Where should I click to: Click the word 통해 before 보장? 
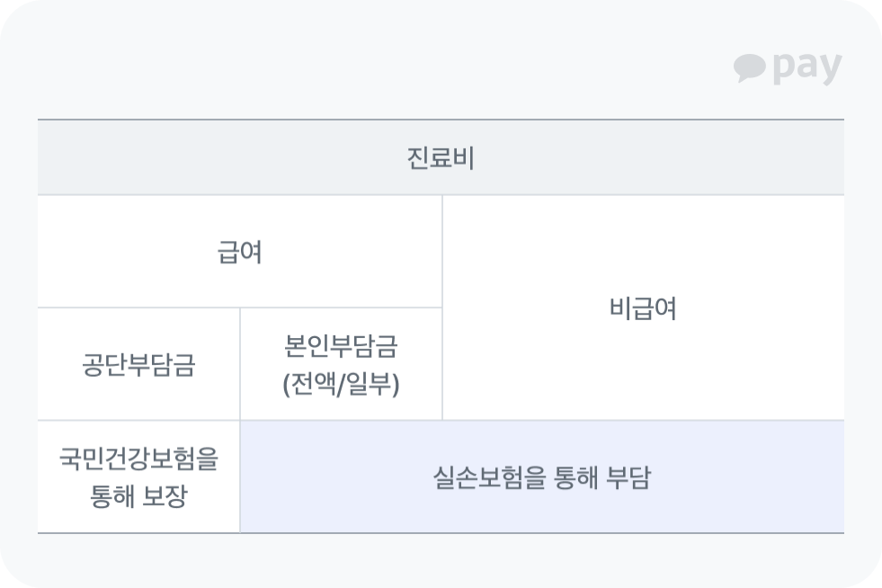[x=112, y=496]
